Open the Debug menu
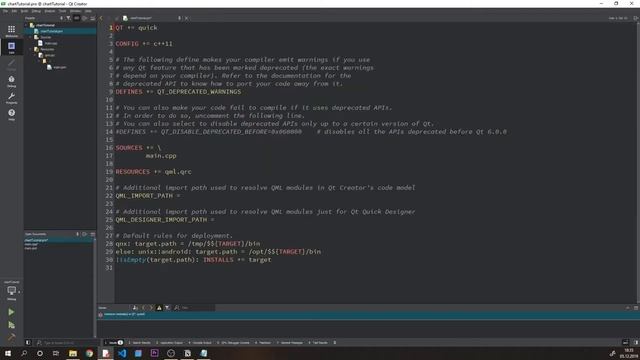Screen dimensions: 640x360 point(36,11)
